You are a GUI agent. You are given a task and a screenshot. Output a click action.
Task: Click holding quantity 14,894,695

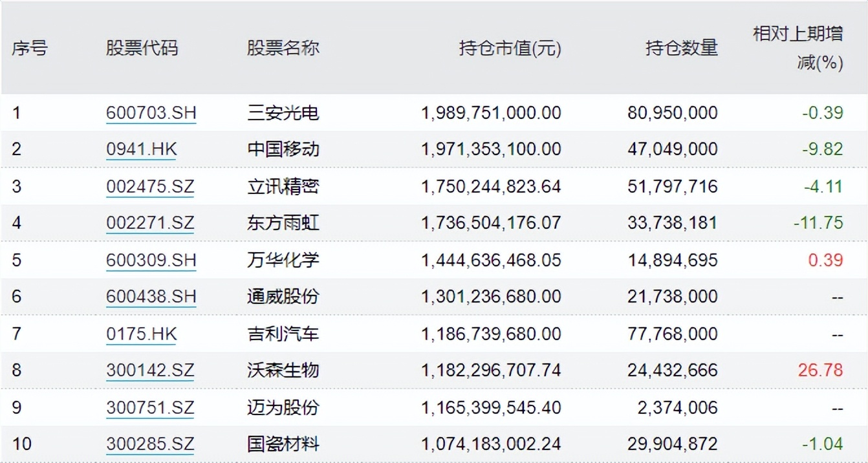tap(673, 261)
